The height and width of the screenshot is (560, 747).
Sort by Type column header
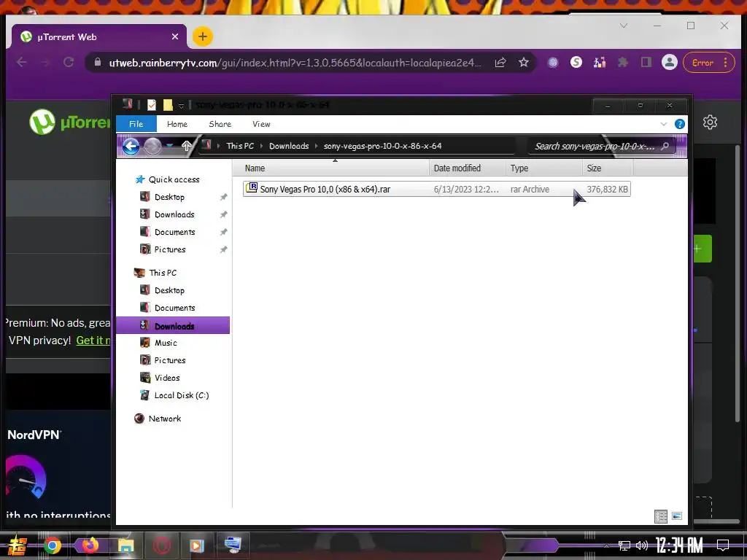click(544, 168)
